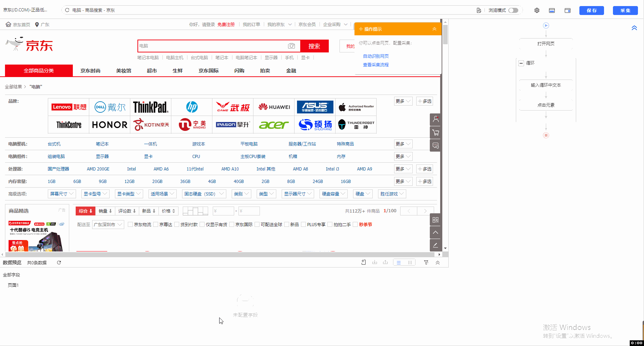The image size is (644, 346).
Task: Collapse the data preview panel
Action: pyautogui.click(x=438, y=263)
